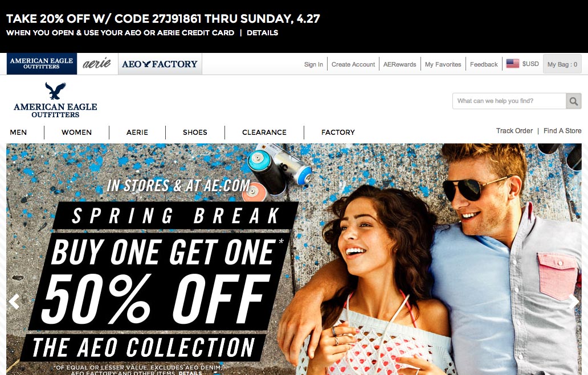
Task: Open the WOMEN navigation menu
Action: [76, 132]
